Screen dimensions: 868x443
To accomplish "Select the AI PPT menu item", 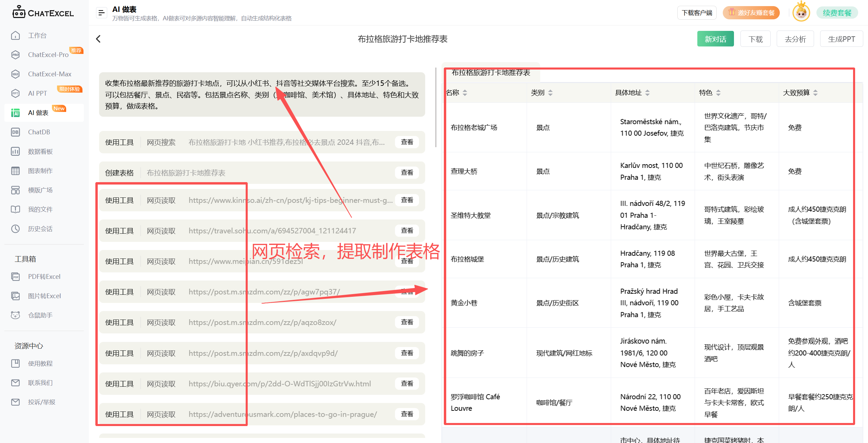I will (x=37, y=93).
